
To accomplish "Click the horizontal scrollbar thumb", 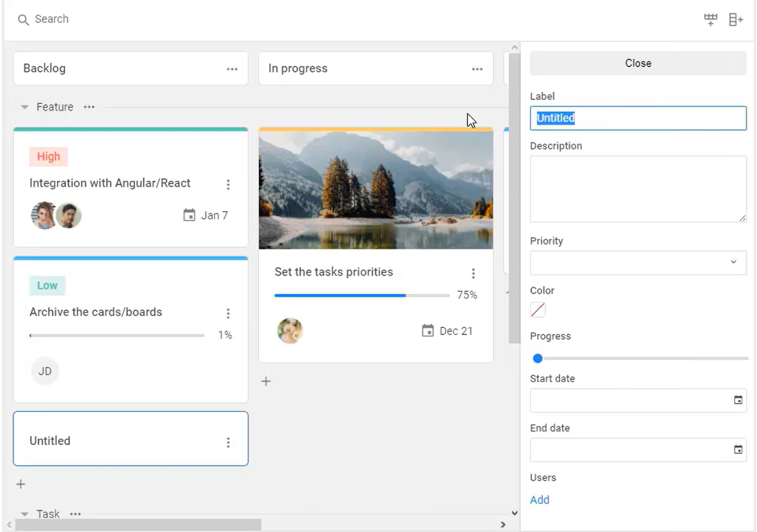I will pyautogui.click(x=138, y=524).
